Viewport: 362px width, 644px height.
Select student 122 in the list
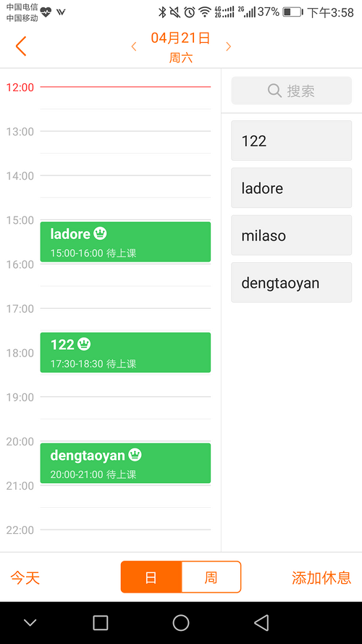(x=291, y=141)
